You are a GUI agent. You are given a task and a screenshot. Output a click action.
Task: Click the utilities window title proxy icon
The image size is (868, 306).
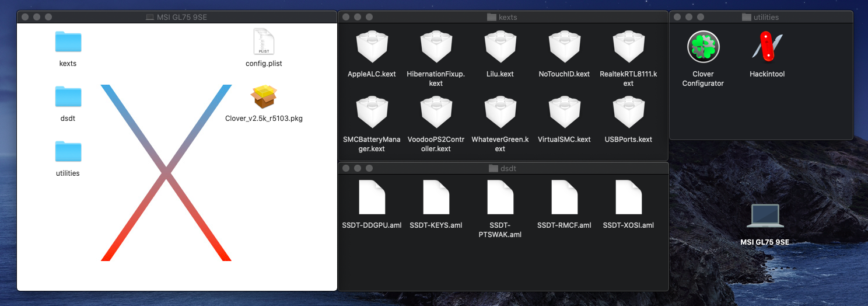746,17
